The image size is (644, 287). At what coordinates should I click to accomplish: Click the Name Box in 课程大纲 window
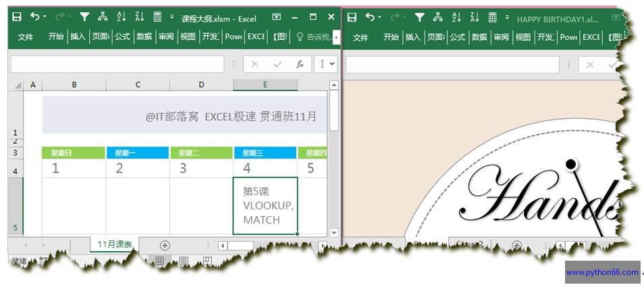(x=117, y=64)
